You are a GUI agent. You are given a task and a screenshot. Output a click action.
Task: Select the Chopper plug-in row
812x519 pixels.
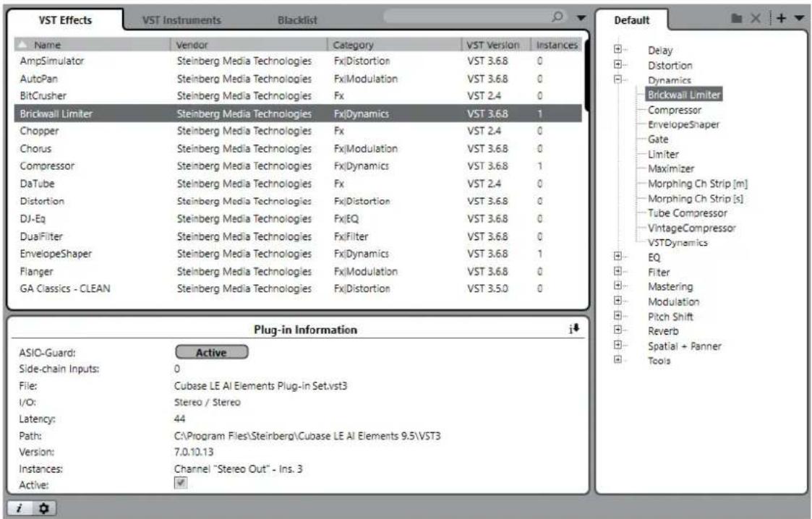pos(298,131)
